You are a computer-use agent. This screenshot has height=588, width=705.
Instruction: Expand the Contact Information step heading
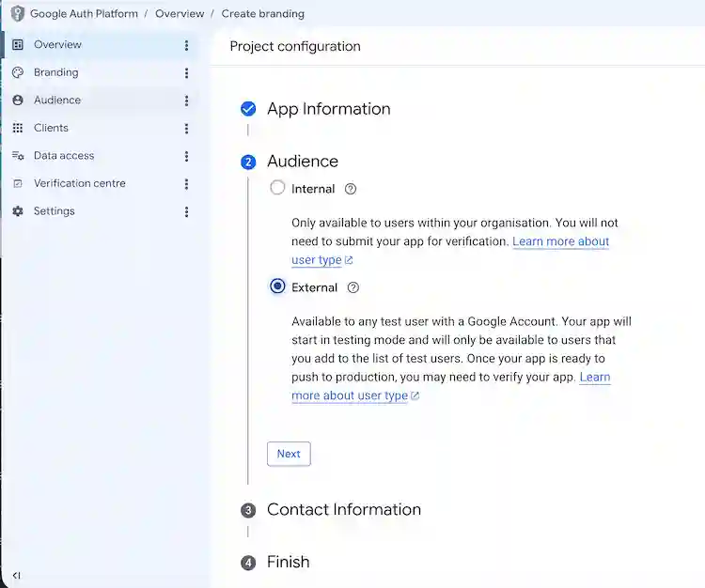[344, 509]
